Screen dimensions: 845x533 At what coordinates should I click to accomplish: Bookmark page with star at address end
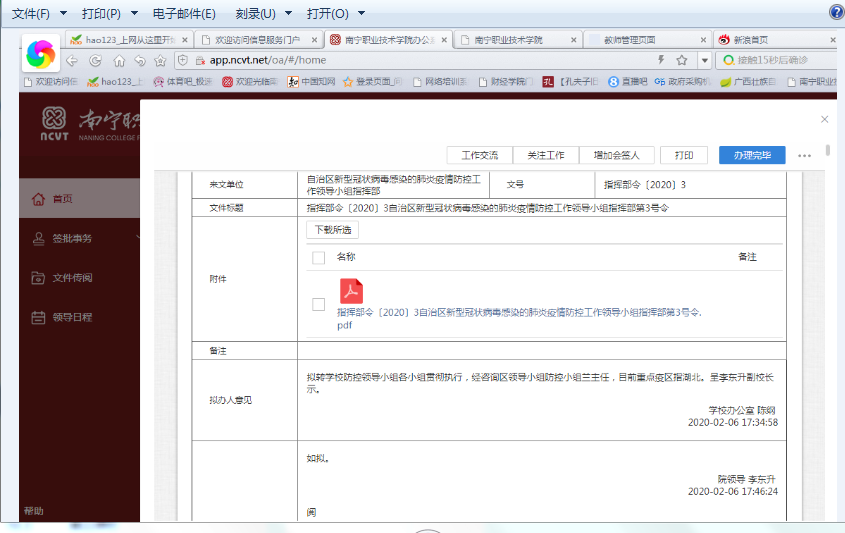(682, 60)
